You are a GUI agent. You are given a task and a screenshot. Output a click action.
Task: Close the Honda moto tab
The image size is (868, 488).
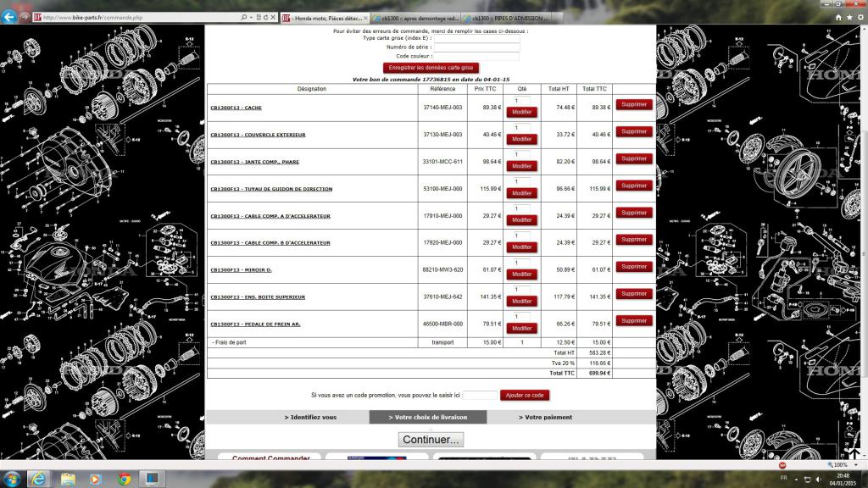click(x=365, y=19)
